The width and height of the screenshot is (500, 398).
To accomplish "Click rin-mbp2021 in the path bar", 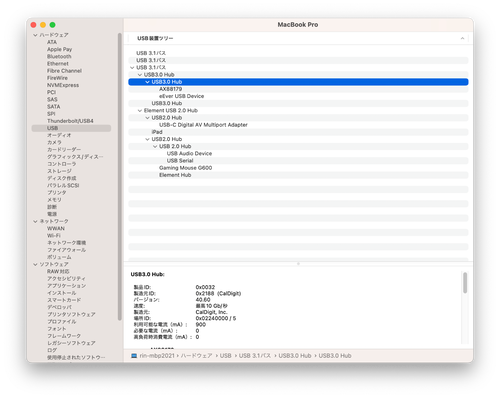I will 157,356.
